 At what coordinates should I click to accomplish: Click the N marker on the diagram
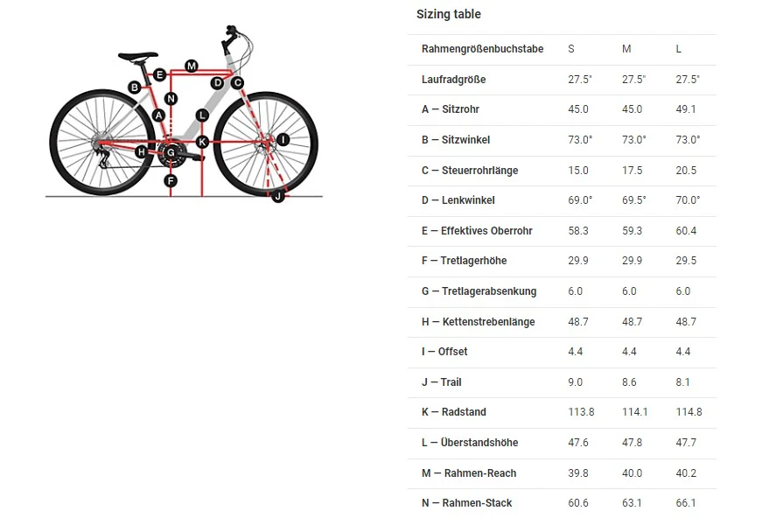[x=171, y=98]
